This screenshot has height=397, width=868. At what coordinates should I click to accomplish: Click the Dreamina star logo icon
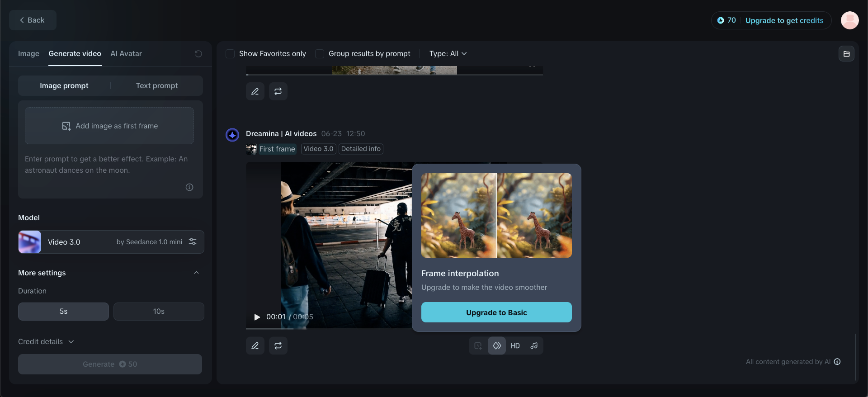coord(232,135)
